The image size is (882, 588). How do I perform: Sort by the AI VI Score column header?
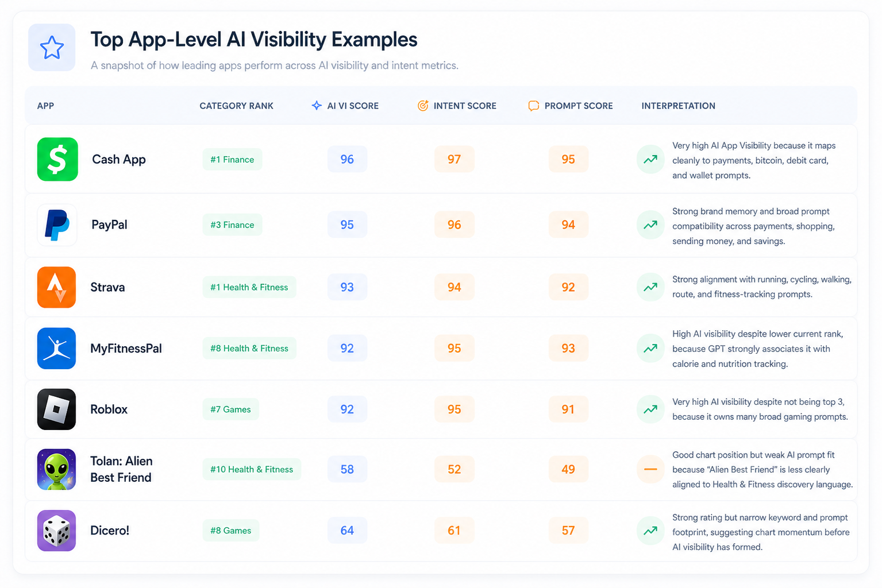pyautogui.click(x=345, y=106)
